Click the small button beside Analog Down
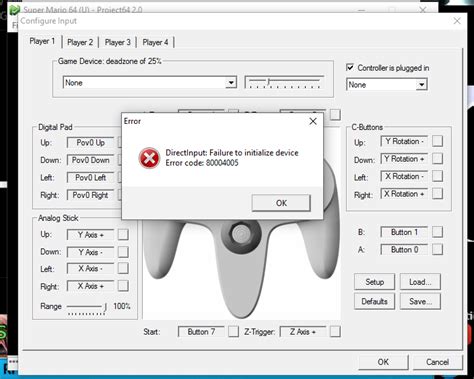This screenshot has width=474, height=379. (x=123, y=252)
